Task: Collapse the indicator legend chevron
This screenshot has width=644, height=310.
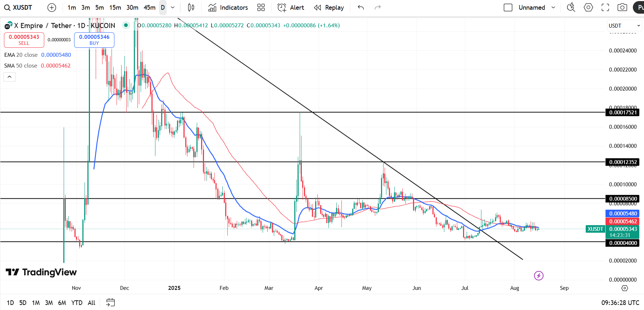Action: coord(9,77)
